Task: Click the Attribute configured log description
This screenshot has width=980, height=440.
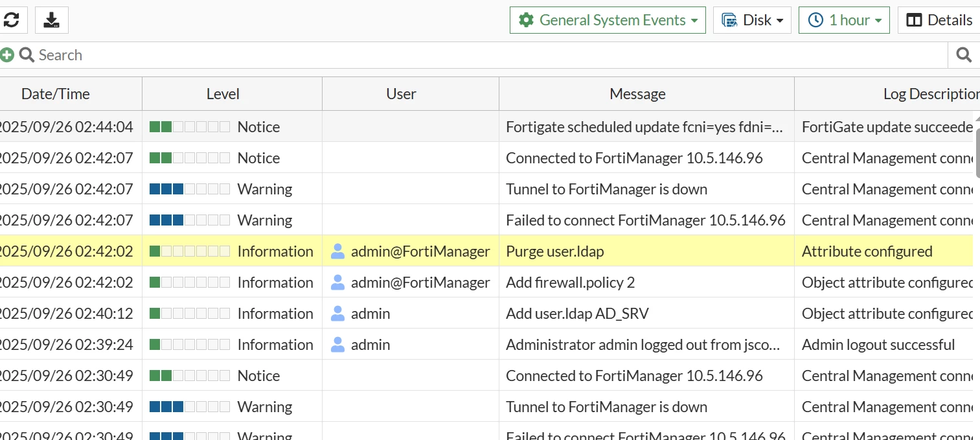Action: click(867, 251)
